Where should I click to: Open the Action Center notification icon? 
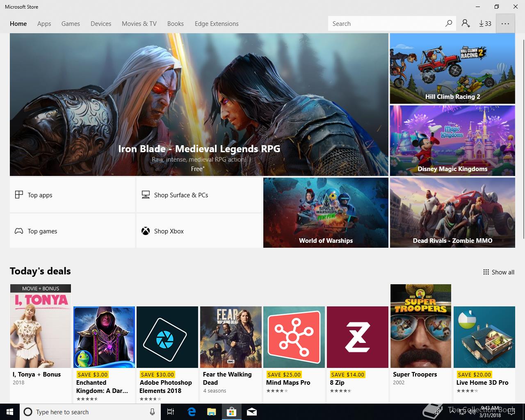(x=511, y=412)
